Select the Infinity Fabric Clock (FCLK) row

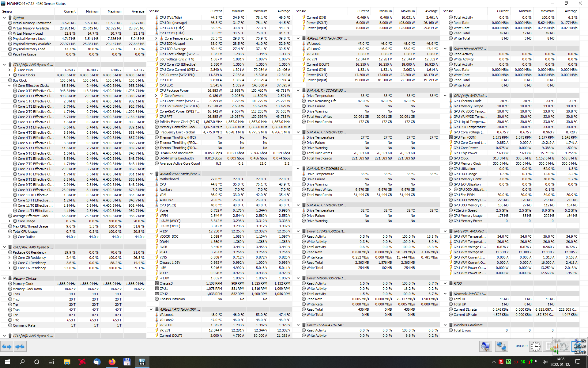(x=221, y=122)
